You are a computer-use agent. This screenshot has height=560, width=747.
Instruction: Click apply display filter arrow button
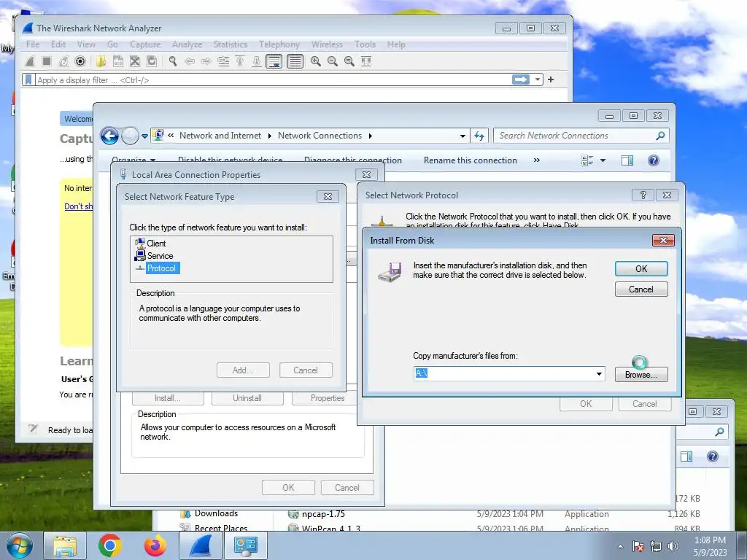pos(521,79)
